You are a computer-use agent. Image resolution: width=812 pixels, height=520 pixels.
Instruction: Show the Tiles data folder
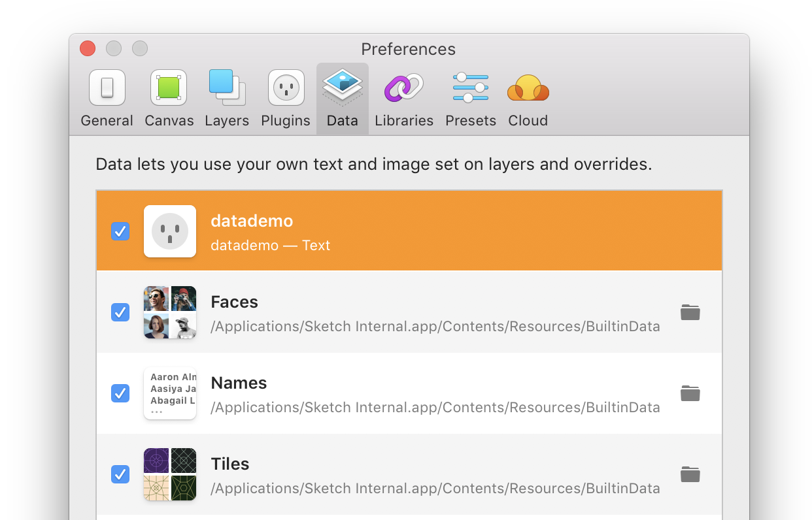coord(690,474)
